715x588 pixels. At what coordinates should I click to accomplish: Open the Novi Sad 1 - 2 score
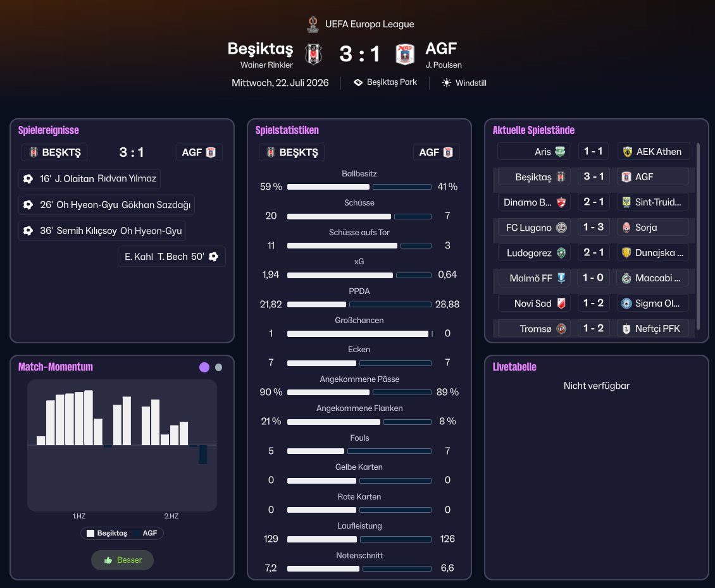(594, 303)
